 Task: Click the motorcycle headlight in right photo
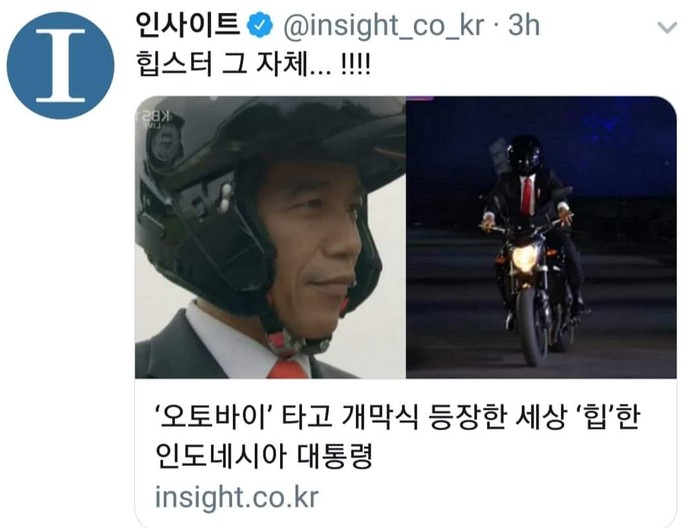click(524, 259)
